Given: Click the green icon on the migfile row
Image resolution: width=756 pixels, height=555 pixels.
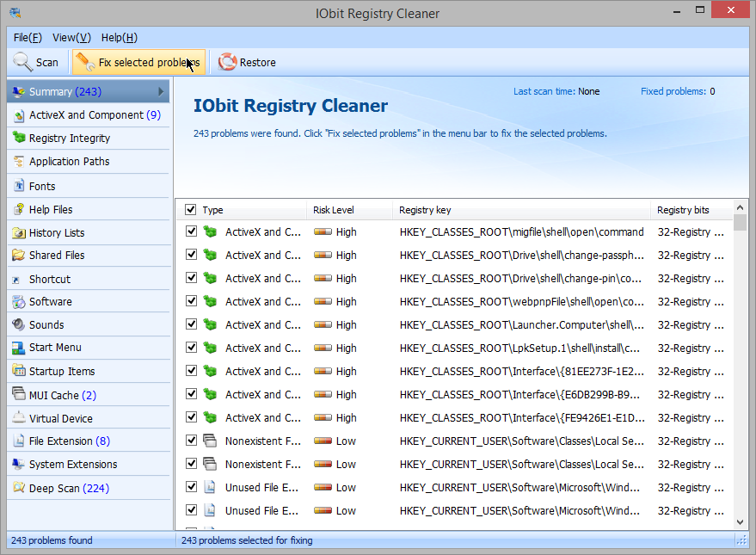Looking at the screenshot, I should 210,231.
